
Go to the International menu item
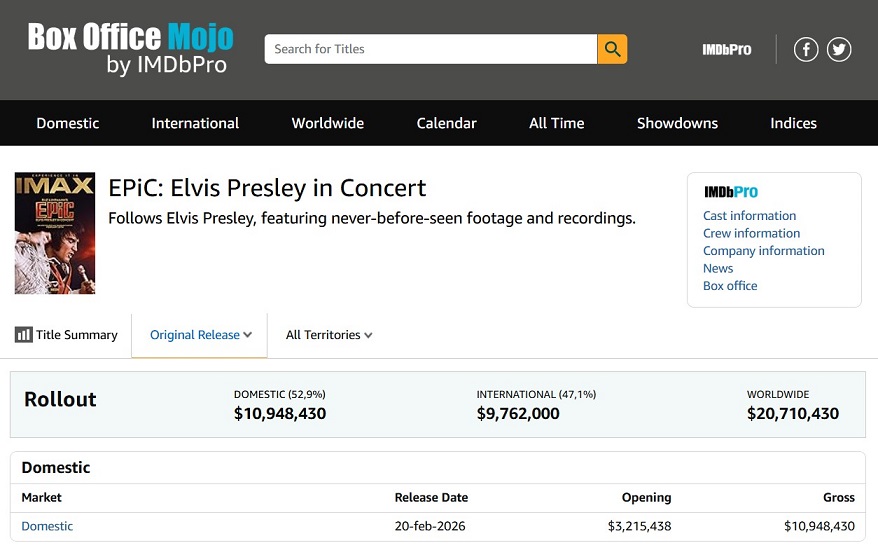tap(195, 123)
